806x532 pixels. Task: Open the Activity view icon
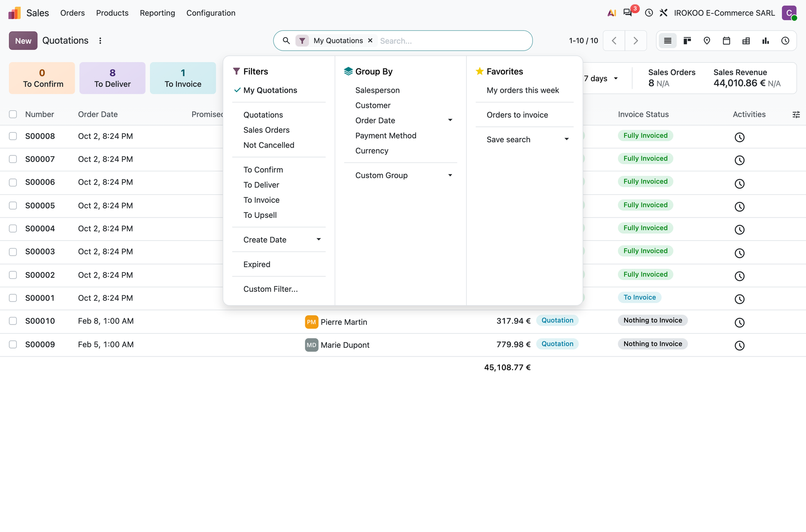(785, 41)
